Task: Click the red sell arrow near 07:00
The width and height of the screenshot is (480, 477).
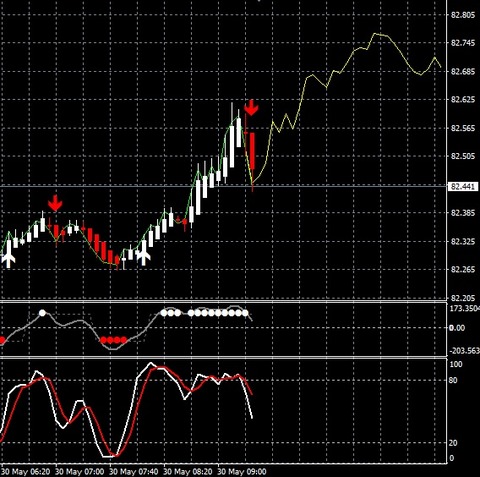Action: 55,203
